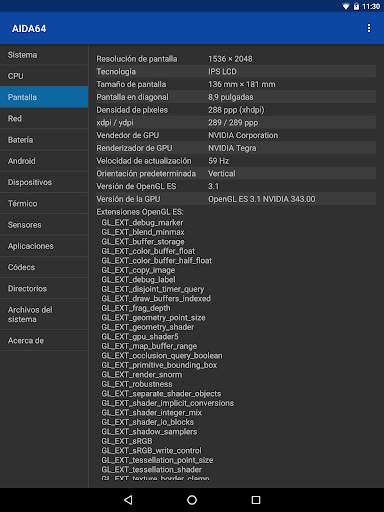The image size is (384, 512).
Task: Select GL_EXT_separate_shader_objects entry
Action: pos(161,393)
